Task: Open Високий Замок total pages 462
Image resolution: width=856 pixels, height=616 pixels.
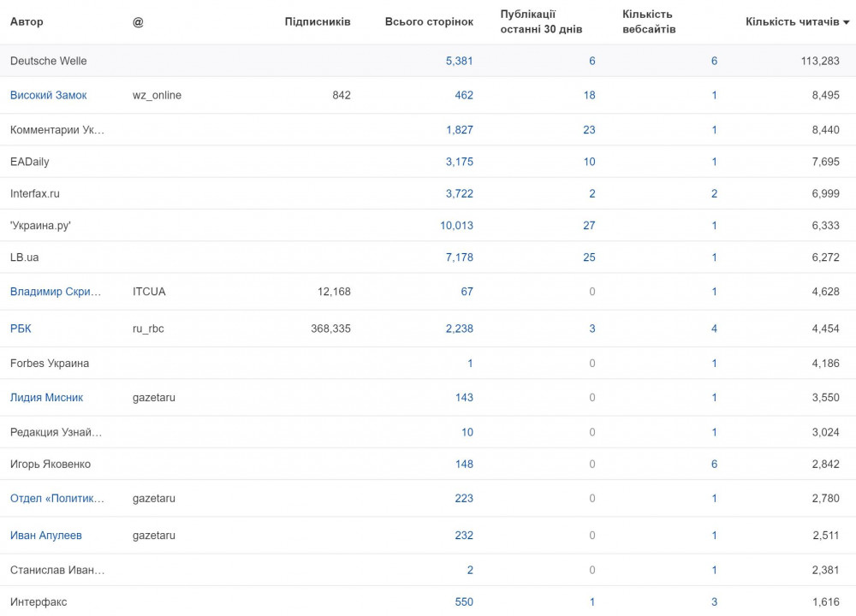Action: (x=464, y=95)
